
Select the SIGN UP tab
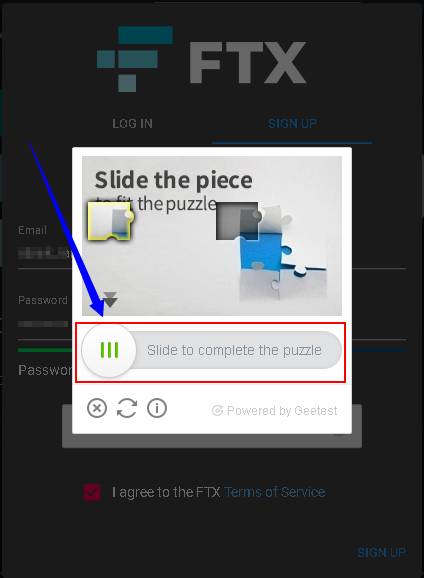(292, 124)
